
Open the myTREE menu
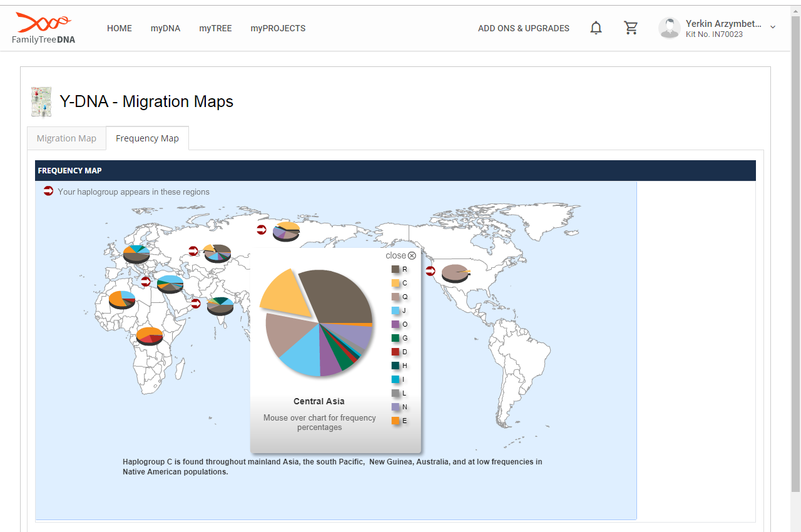[x=215, y=28]
